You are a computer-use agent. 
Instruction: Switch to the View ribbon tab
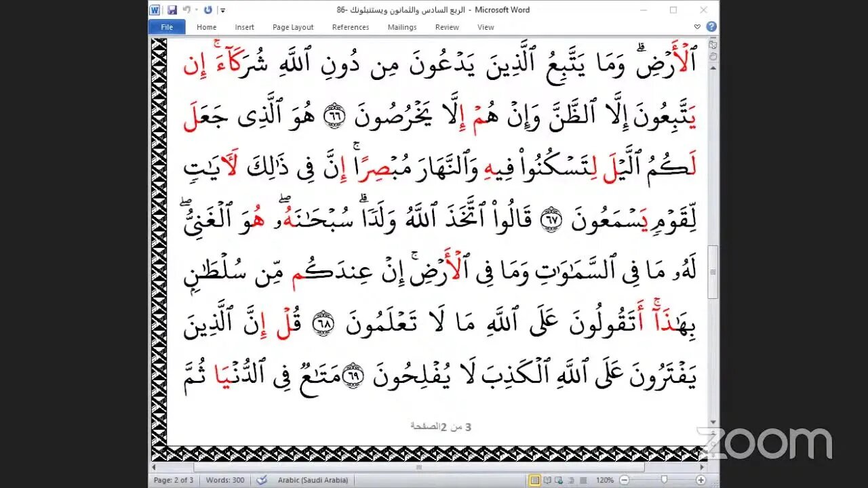coord(486,27)
